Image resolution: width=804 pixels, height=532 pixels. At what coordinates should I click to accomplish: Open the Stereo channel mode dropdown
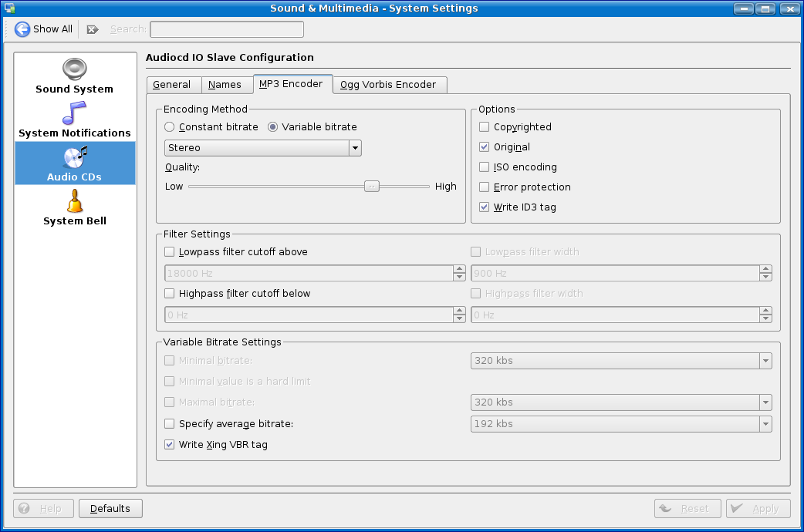(263, 148)
